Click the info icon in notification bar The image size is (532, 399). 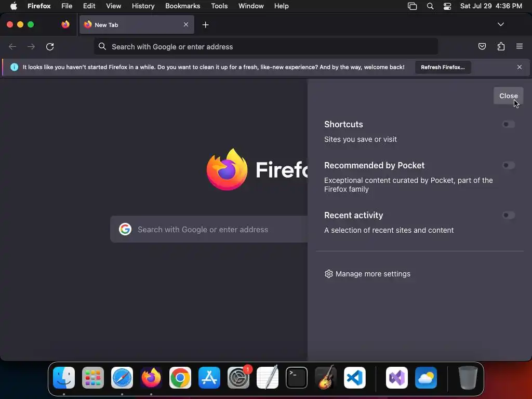click(14, 67)
